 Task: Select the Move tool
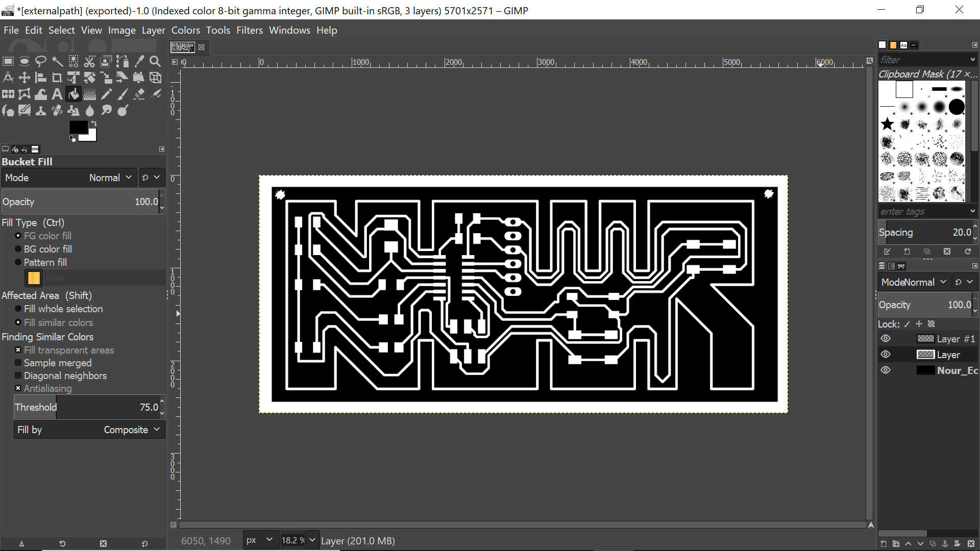coord(24,78)
